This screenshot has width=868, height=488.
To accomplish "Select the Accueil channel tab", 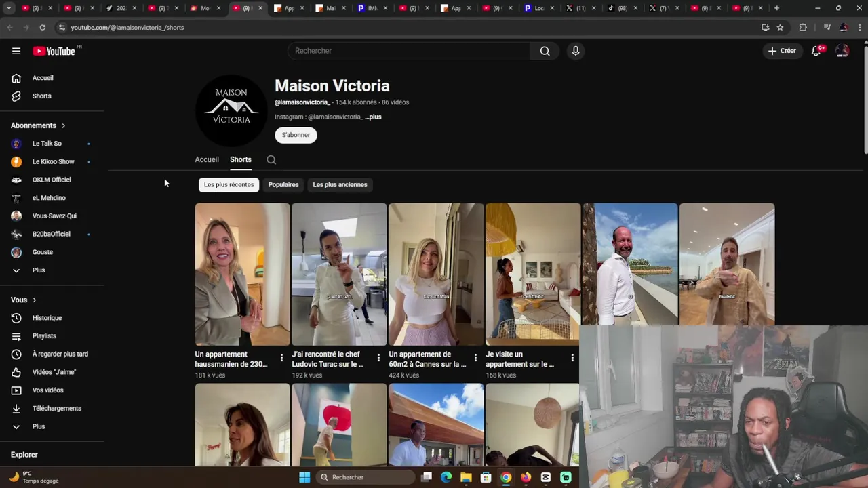I will tap(207, 160).
